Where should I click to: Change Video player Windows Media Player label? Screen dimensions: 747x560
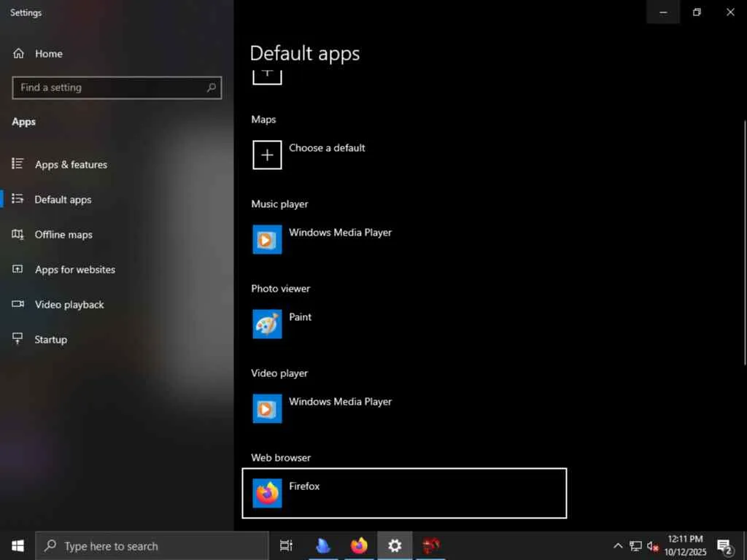pos(340,402)
